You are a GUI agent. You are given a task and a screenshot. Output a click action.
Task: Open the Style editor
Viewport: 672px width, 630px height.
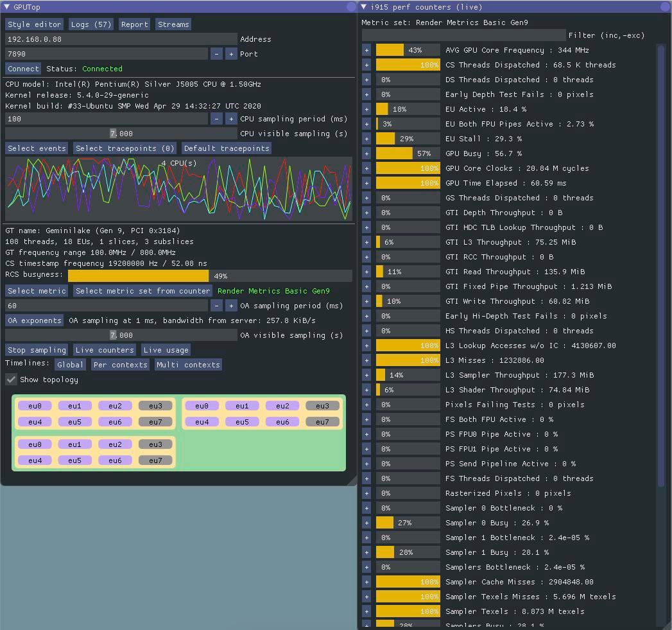(34, 24)
